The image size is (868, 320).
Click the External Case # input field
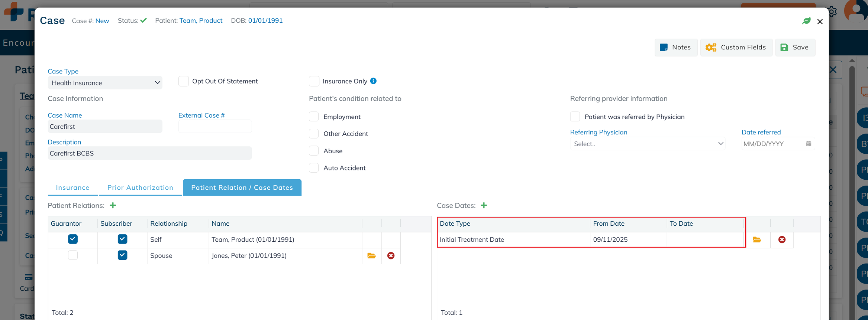coord(215,127)
